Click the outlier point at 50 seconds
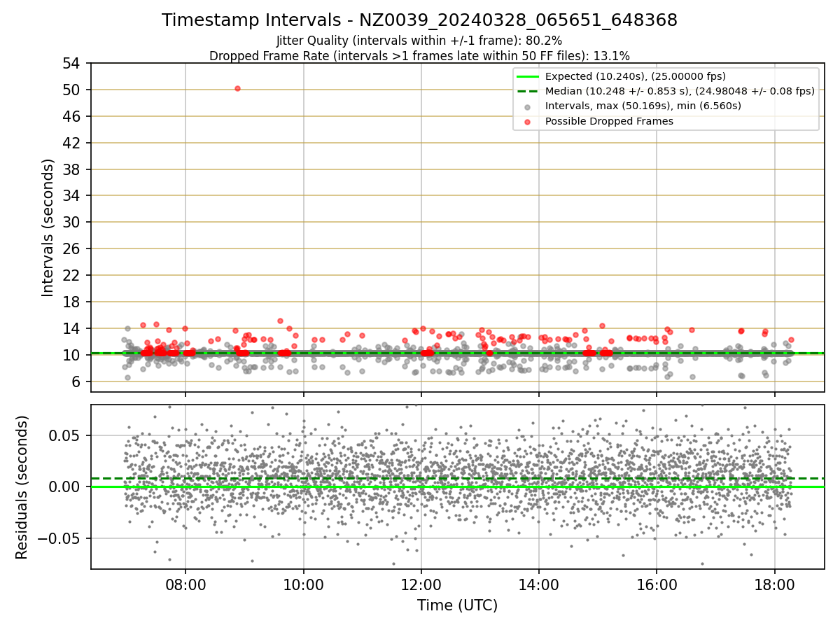Viewport: 840px width, 630px height. [237, 88]
